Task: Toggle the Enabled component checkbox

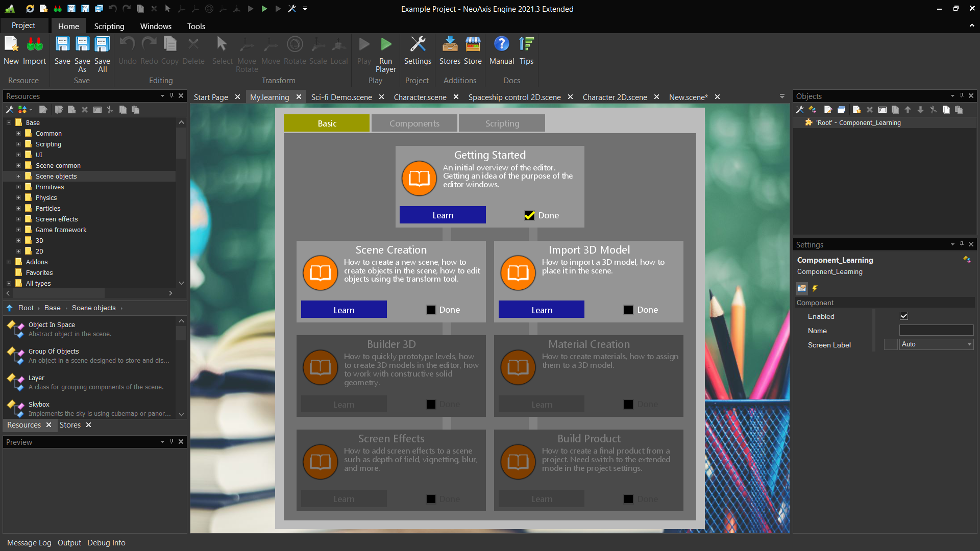Action: pyautogui.click(x=904, y=316)
